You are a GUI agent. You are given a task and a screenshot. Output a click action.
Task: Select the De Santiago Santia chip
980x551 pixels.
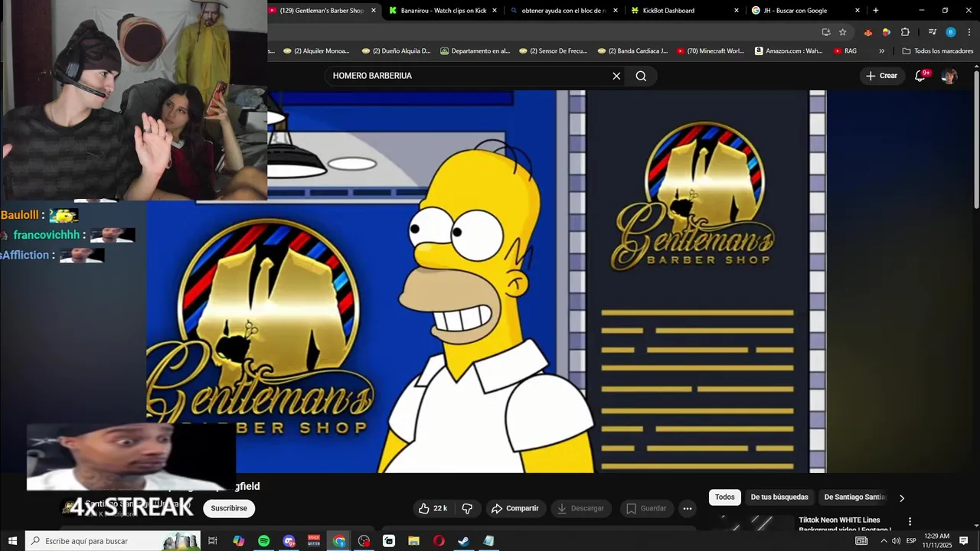pyautogui.click(x=854, y=497)
